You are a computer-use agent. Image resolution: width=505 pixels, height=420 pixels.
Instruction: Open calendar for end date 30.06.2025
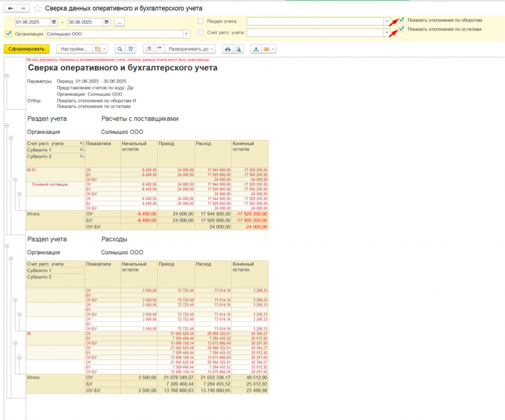point(107,22)
